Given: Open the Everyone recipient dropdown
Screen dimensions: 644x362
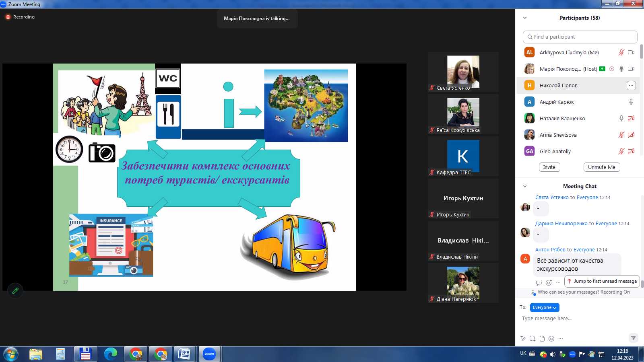Looking at the screenshot, I should pyautogui.click(x=544, y=307).
